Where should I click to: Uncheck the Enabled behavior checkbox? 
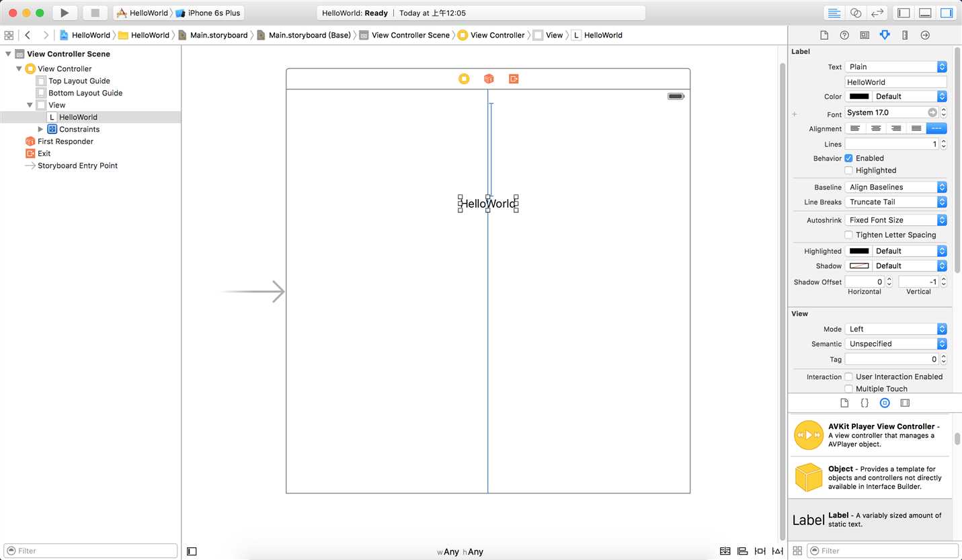pyautogui.click(x=848, y=158)
